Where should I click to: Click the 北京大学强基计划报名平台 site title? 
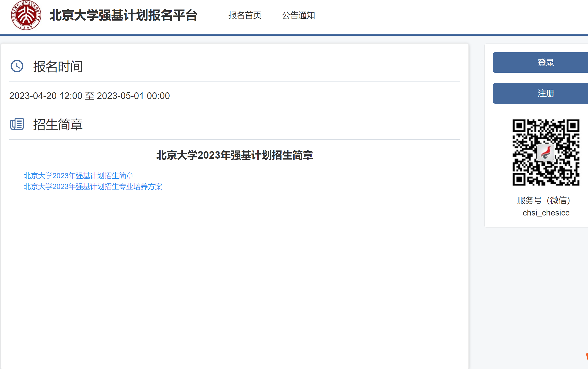[123, 15]
